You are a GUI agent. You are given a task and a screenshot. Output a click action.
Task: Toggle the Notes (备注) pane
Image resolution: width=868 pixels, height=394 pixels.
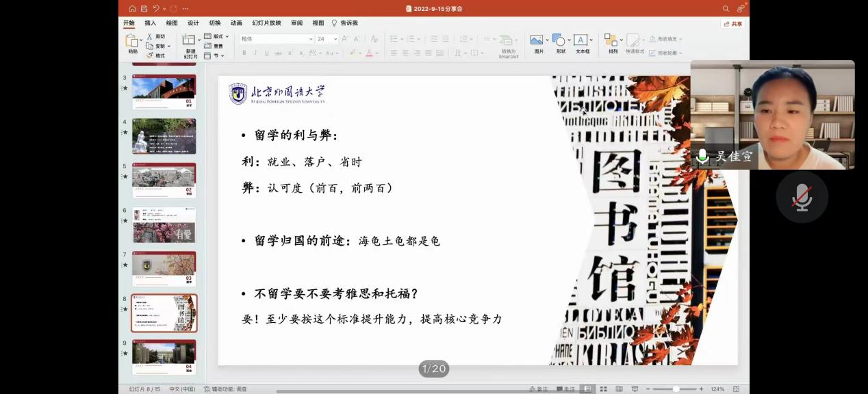click(538, 389)
